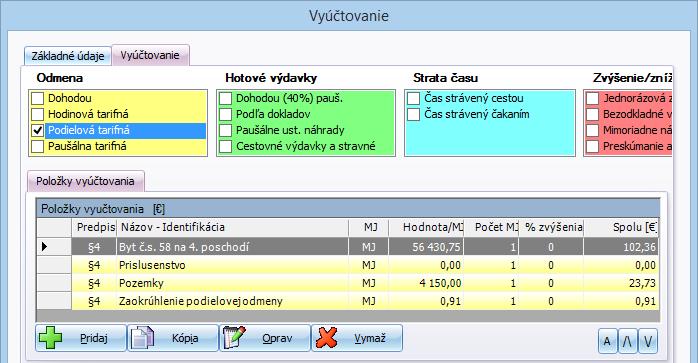Open Položky vyúčtovania tab
698x363 pixels.
(85, 181)
